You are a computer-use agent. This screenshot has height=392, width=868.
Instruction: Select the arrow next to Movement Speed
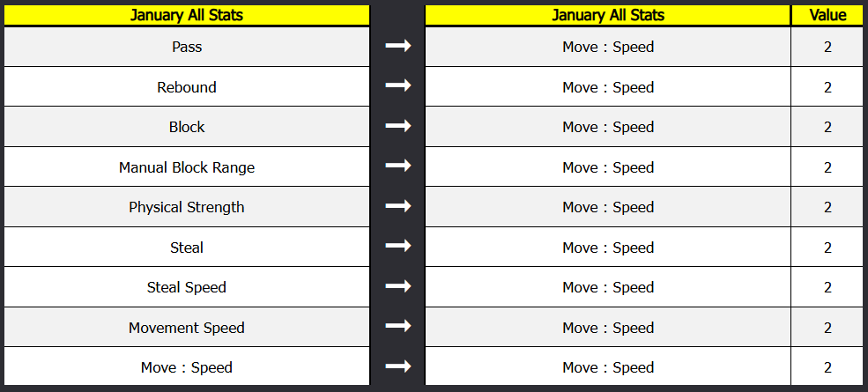point(398,328)
